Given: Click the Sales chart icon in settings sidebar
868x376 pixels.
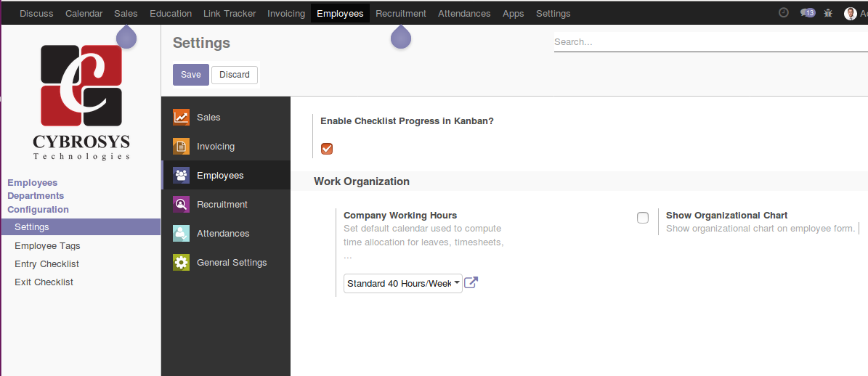Looking at the screenshot, I should pos(181,118).
